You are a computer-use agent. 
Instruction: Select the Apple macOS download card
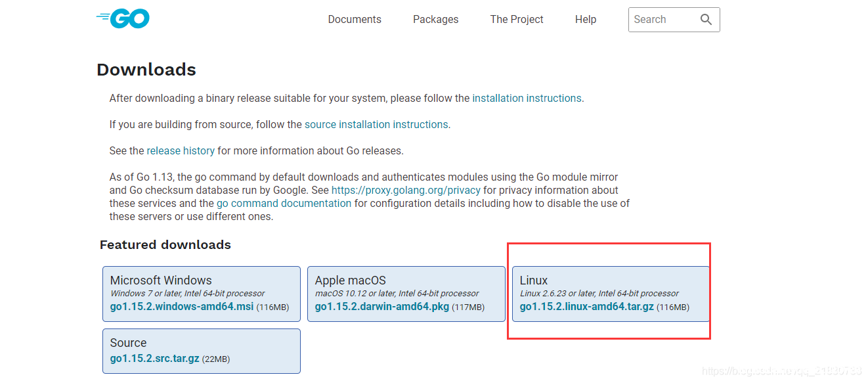pyautogui.click(x=406, y=294)
